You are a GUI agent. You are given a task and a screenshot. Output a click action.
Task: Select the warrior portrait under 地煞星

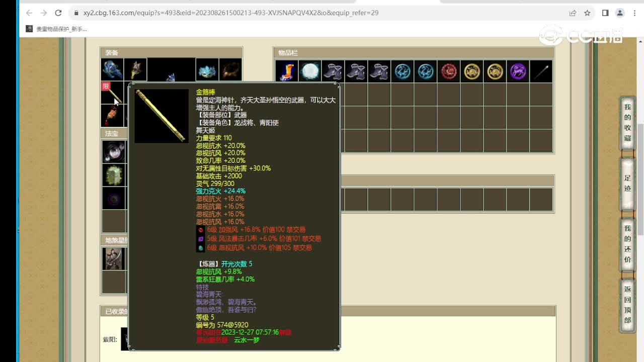pyautogui.click(x=114, y=258)
